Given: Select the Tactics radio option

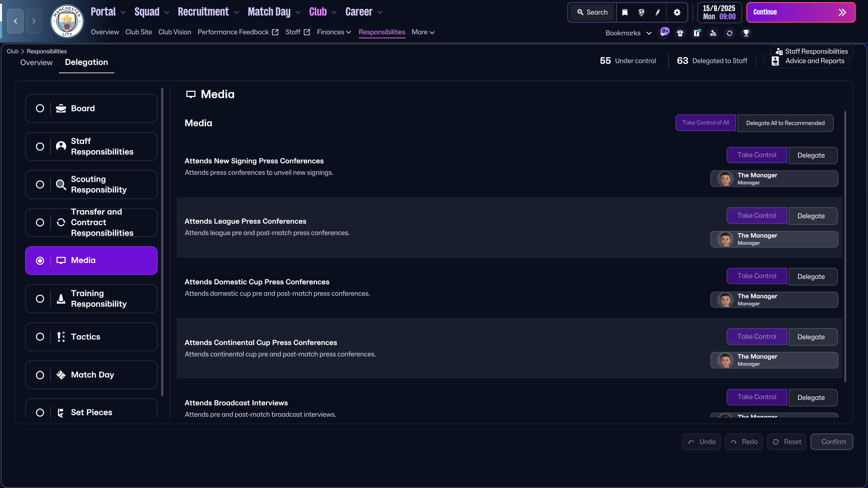Looking at the screenshot, I should tap(40, 337).
